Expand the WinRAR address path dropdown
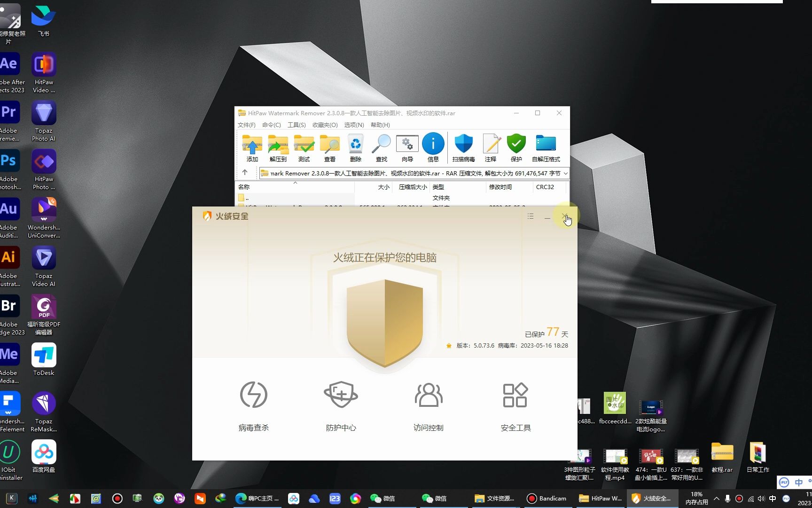The image size is (812, 508). click(x=565, y=173)
